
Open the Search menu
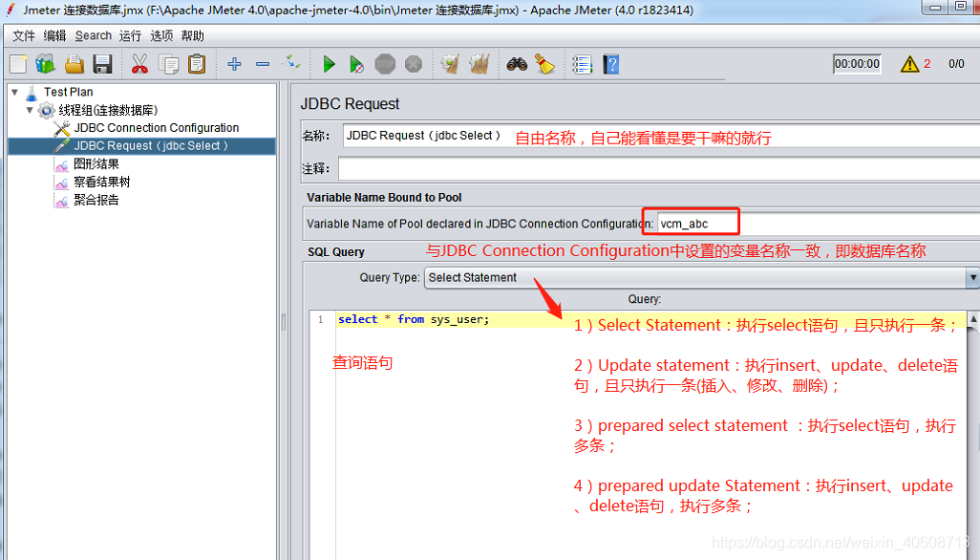tap(93, 35)
